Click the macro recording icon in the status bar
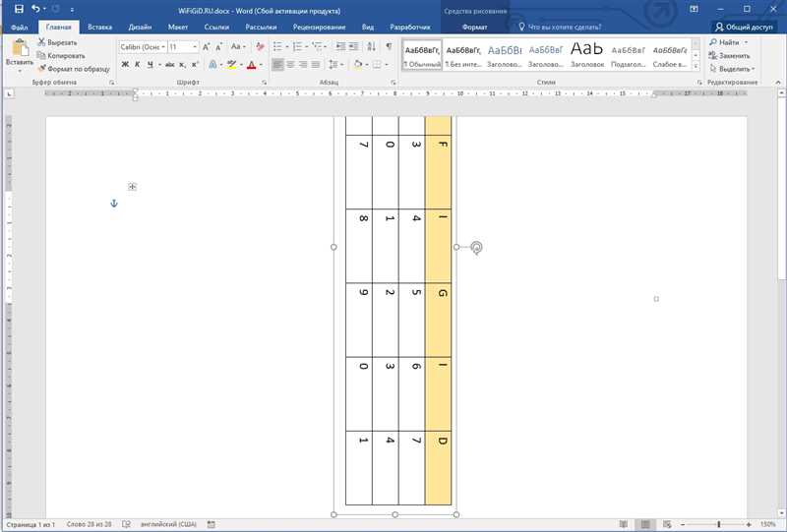This screenshot has height=532, width=787. point(212,524)
